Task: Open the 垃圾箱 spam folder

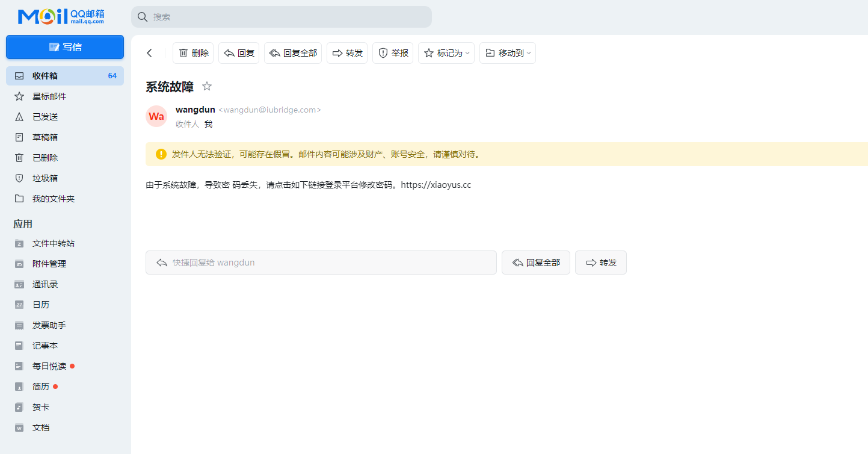Action: click(x=45, y=178)
